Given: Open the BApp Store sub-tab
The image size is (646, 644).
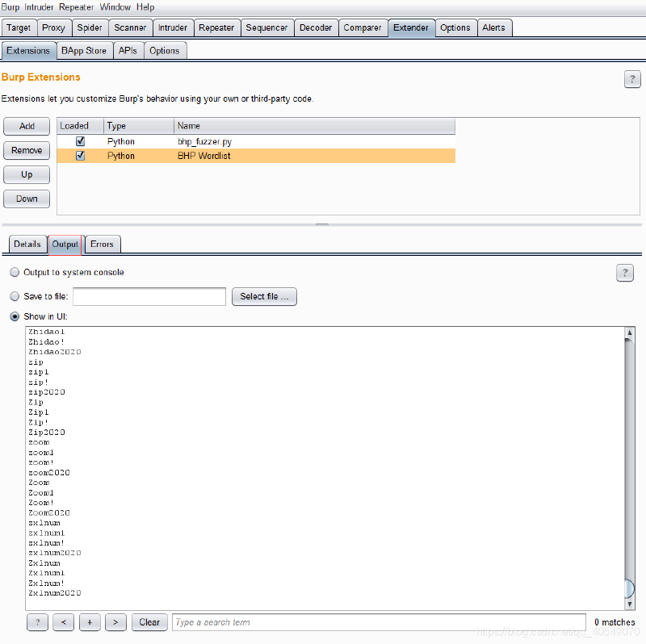Looking at the screenshot, I should tap(84, 51).
